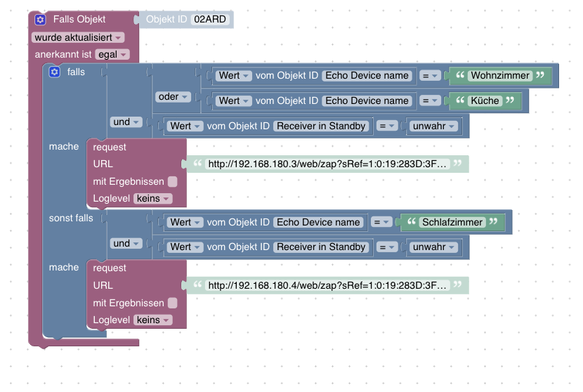The height and width of the screenshot is (392, 583).
Task: Select the first request block label
Action: pos(110,148)
